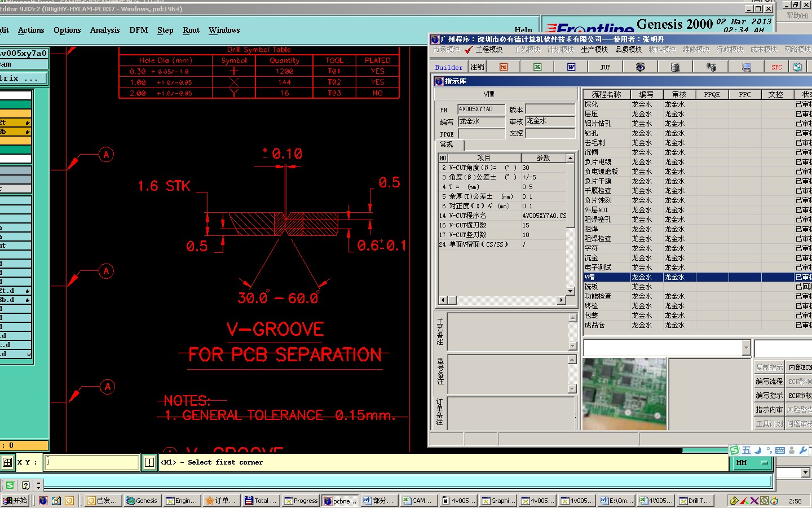Select the 沉金 row in the process list
Viewport: 812px width, 508px height.
tap(697, 258)
